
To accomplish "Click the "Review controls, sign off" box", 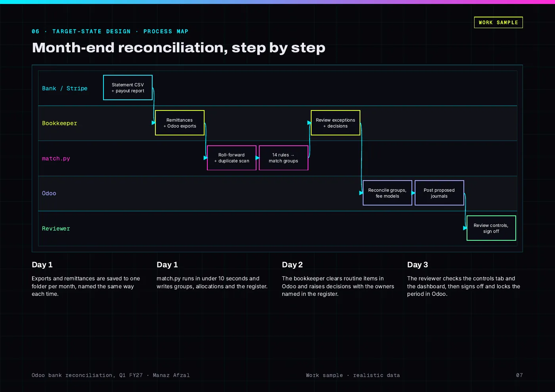I will 491,228.
